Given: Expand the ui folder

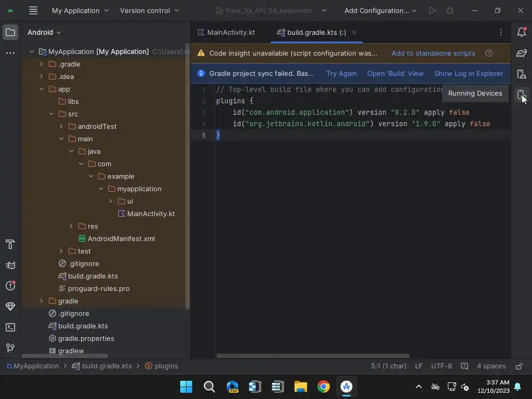Looking at the screenshot, I should pyautogui.click(x=111, y=201).
